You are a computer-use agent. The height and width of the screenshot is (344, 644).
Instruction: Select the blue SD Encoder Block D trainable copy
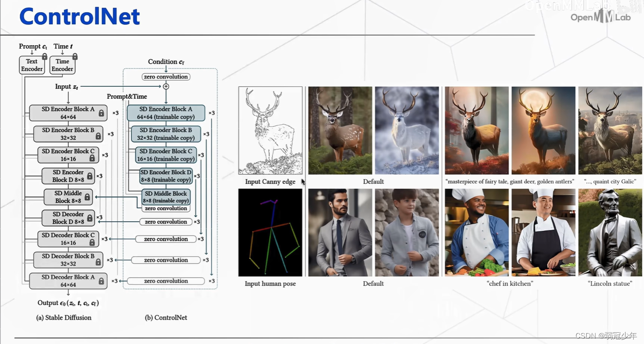(166, 176)
